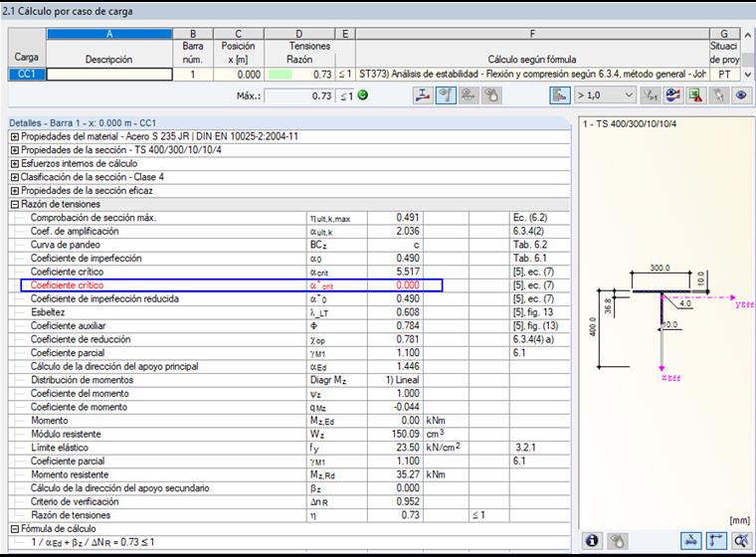Select the Momento resistente row
This screenshot has height=557, width=756.
(x=289, y=474)
